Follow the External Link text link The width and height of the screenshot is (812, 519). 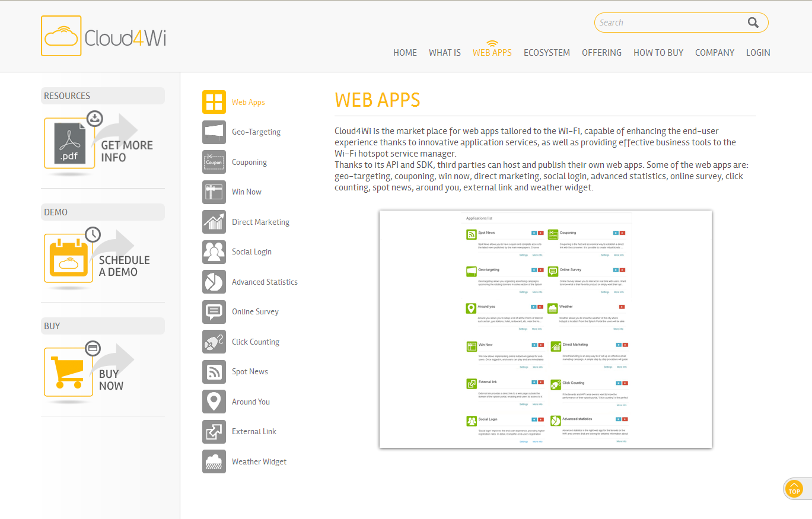click(254, 431)
